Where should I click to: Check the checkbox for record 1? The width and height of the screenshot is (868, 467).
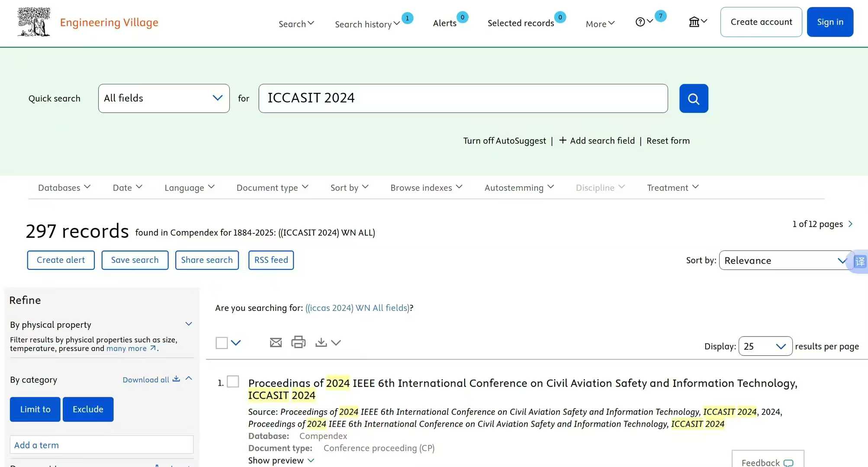point(233,381)
